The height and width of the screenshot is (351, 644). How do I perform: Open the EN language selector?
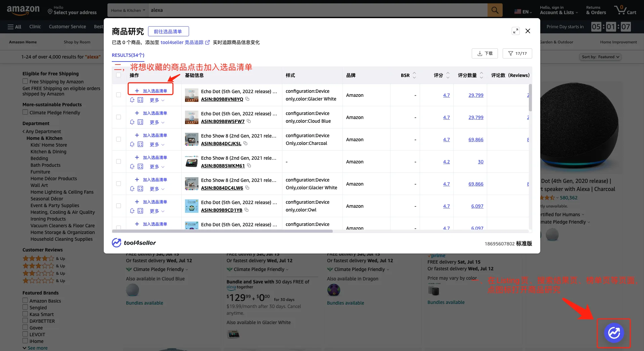click(x=523, y=12)
